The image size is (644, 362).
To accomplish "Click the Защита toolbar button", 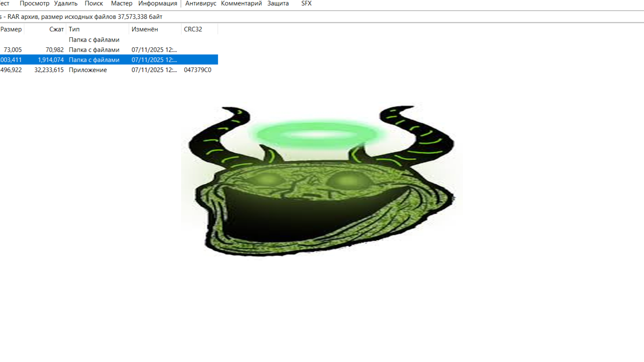I will [x=278, y=4].
